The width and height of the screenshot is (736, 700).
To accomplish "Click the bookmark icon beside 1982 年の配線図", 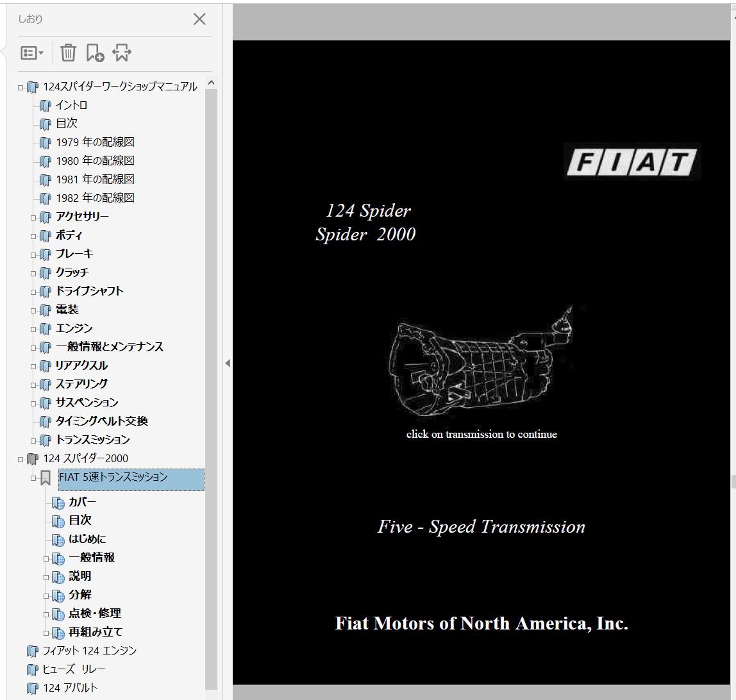I will (45, 198).
